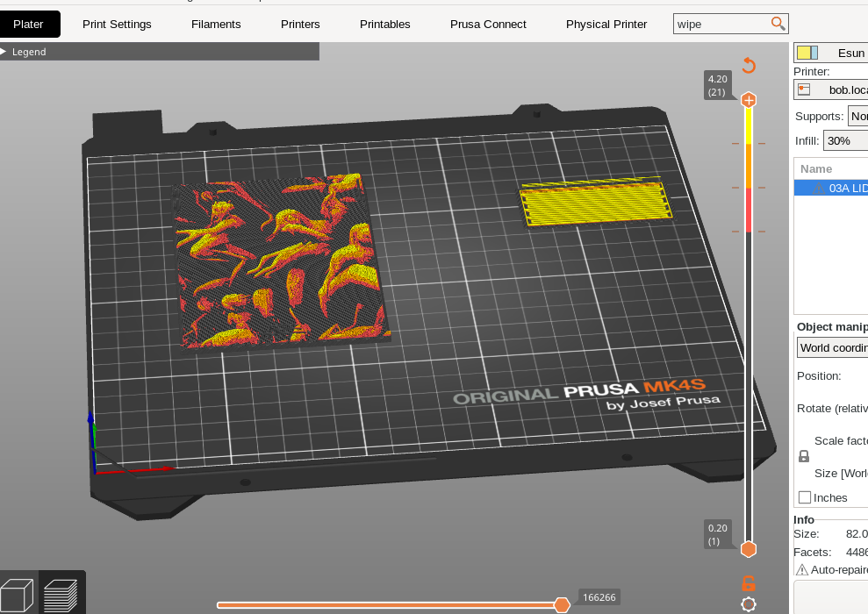Click the reset layer slider arrow icon
This screenshot has width=868, height=614.
pos(749,66)
